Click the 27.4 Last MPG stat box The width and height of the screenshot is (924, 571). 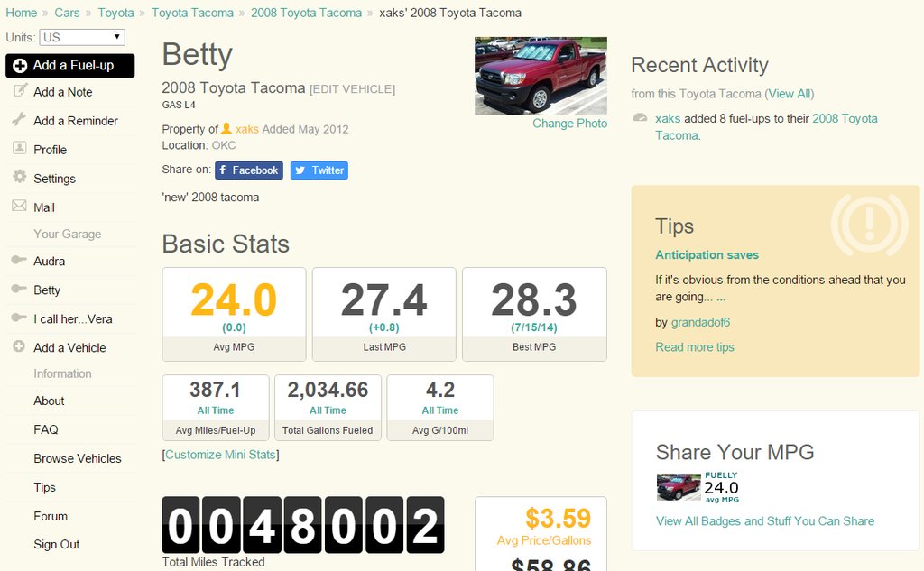[x=384, y=314]
